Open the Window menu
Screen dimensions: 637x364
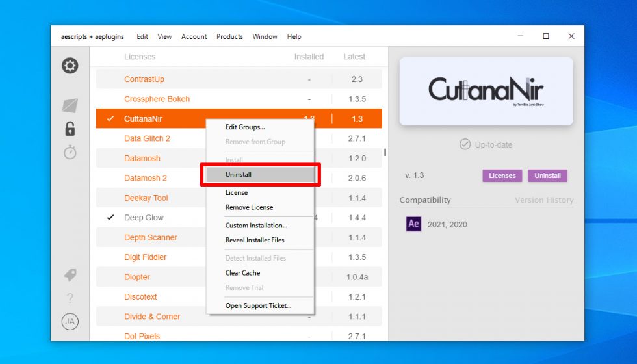(265, 36)
